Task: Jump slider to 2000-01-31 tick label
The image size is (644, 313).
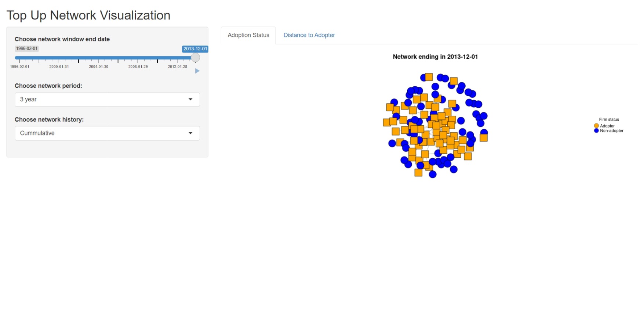Action: point(59,67)
